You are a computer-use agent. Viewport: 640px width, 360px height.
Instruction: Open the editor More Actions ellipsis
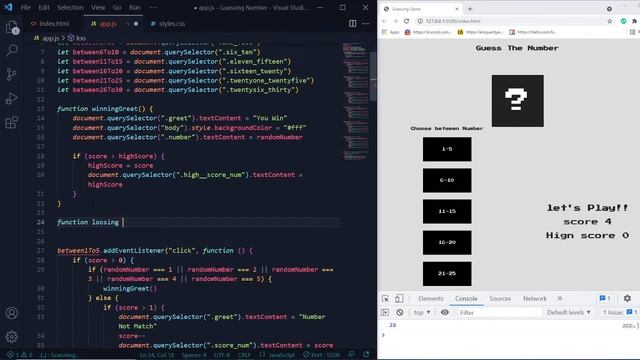coord(366,24)
